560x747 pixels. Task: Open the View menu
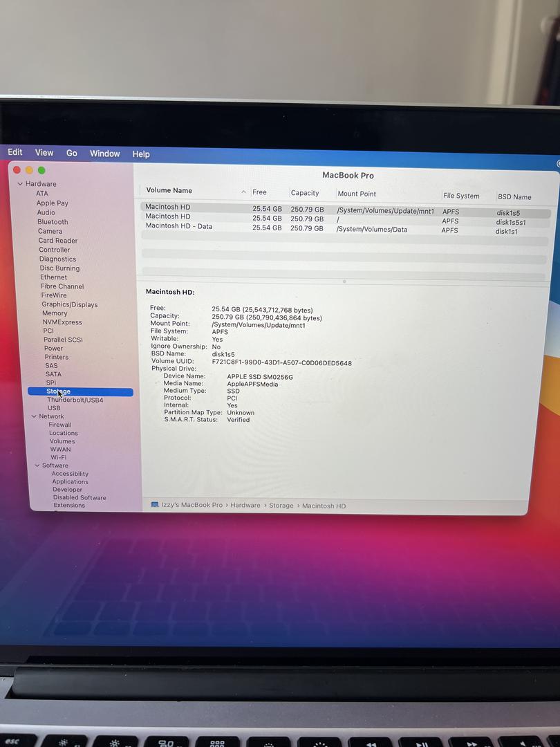tap(44, 152)
